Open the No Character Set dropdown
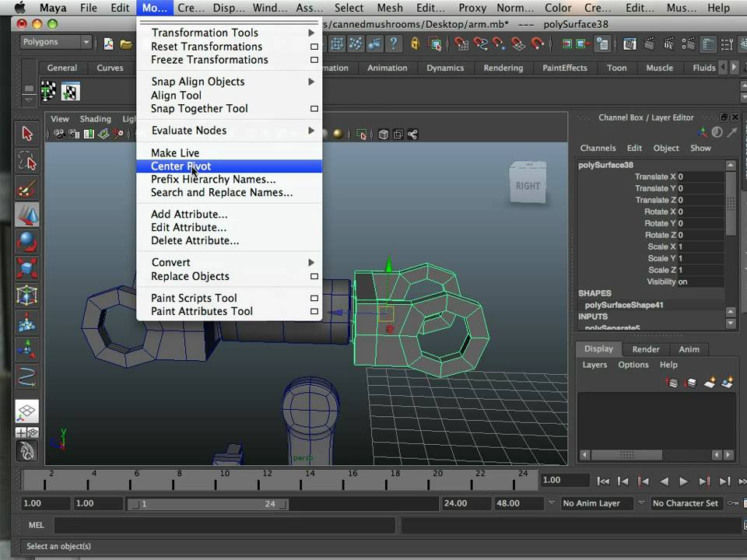 [686, 503]
